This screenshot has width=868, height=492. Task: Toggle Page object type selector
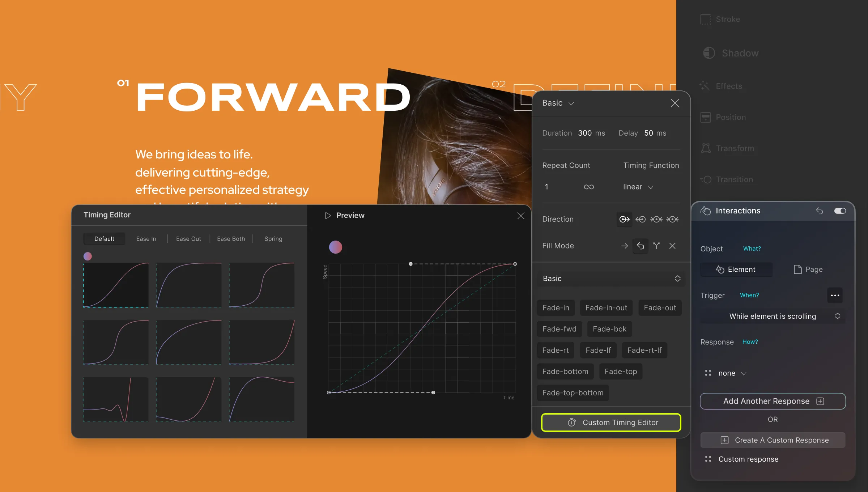pyautogui.click(x=808, y=270)
